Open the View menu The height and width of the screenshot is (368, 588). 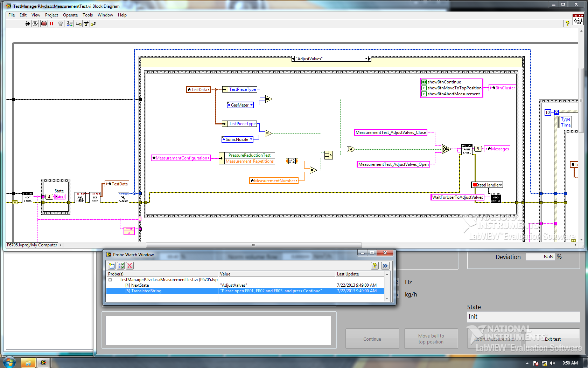pos(36,15)
